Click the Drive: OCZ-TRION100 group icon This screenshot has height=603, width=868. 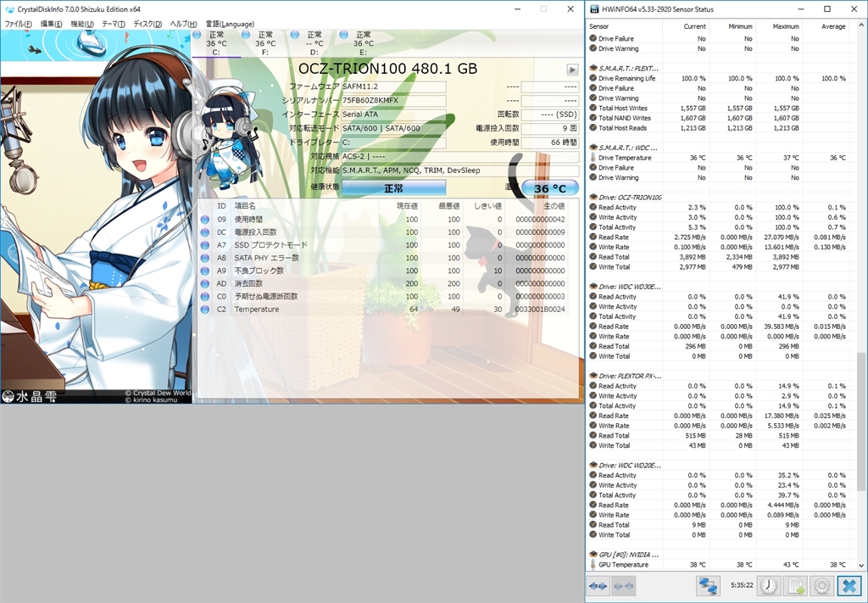593,197
